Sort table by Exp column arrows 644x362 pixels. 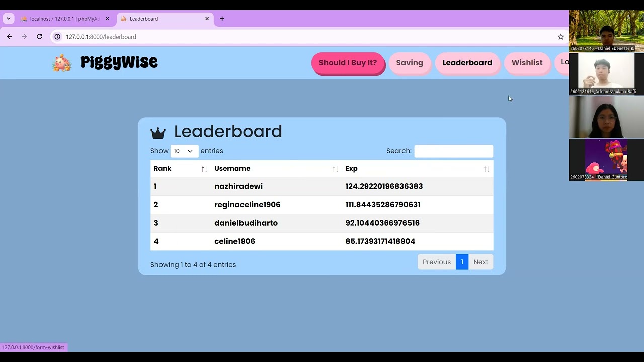487,169
